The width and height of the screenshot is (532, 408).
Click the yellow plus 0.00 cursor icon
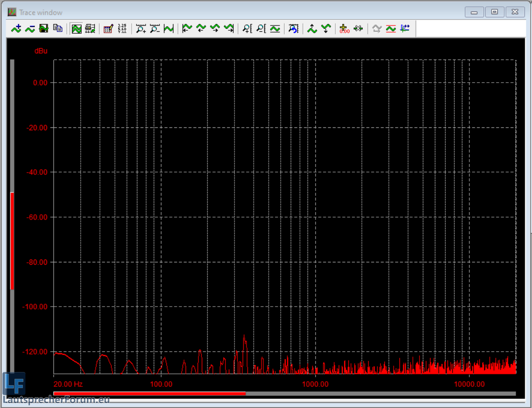(344, 29)
